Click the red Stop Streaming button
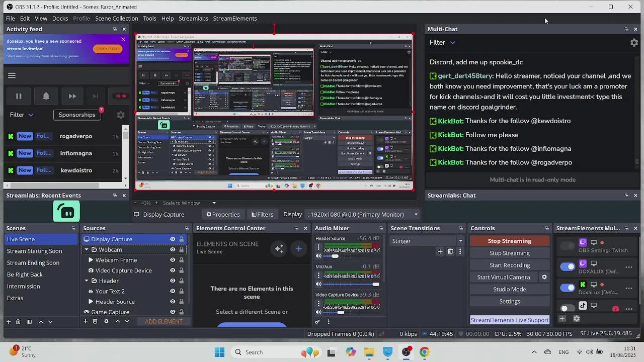 coord(510,241)
